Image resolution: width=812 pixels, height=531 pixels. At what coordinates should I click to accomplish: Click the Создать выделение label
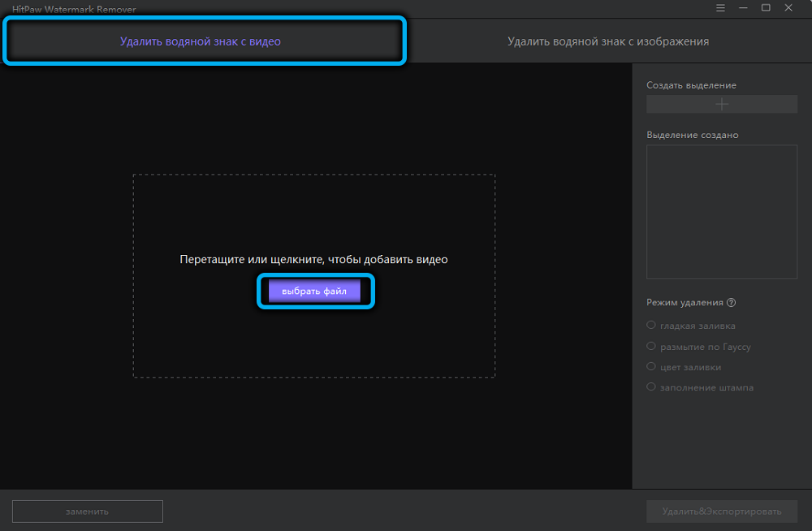coord(691,84)
